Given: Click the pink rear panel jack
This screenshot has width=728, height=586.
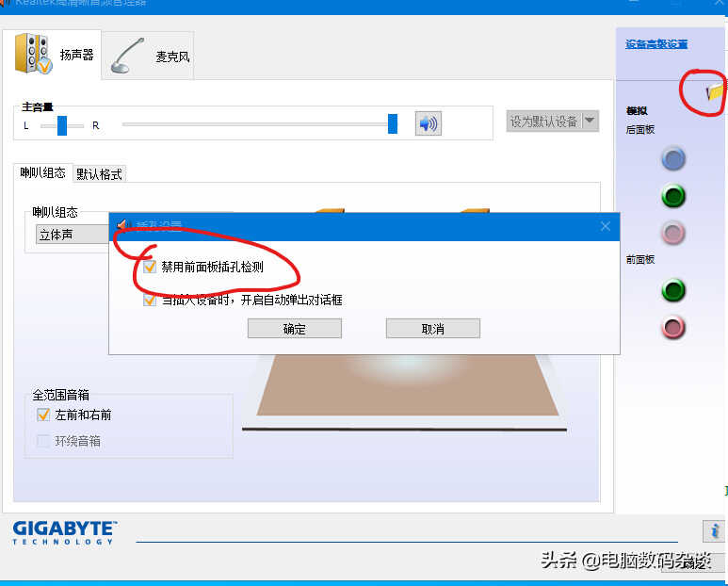Looking at the screenshot, I should pyautogui.click(x=673, y=232).
